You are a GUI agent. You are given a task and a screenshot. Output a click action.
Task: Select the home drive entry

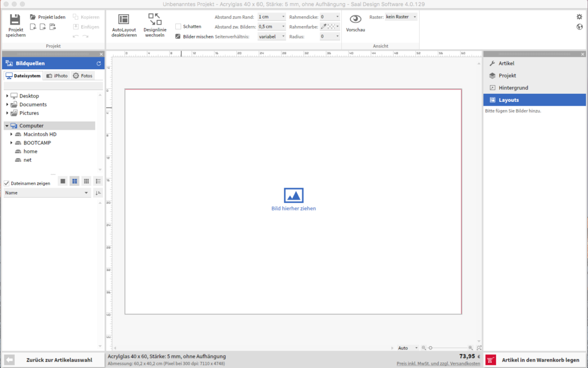pos(26,152)
